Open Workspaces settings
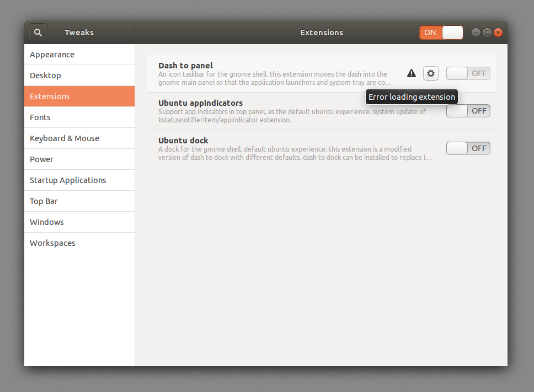The image size is (534, 392). 79,243
